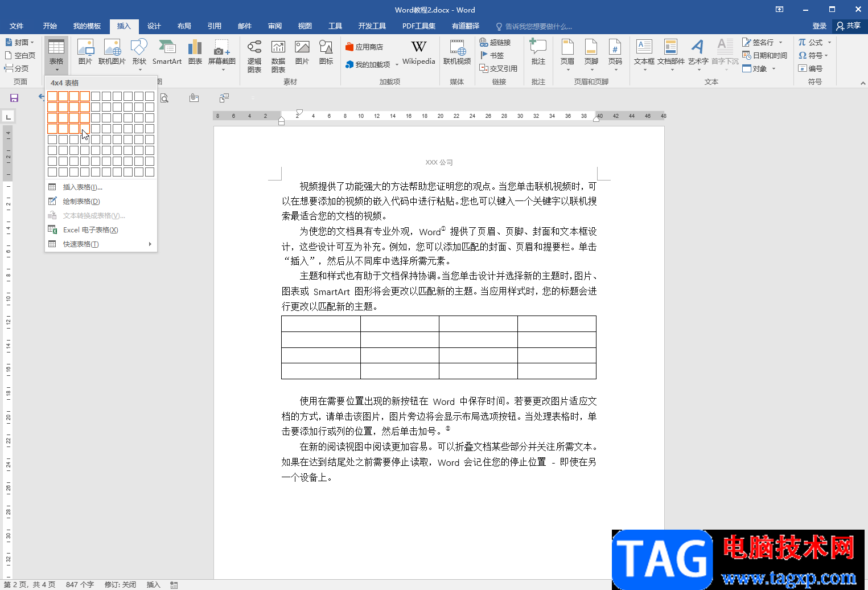This screenshot has width=868, height=590.
Task: Click 交叉引用 cross-reference
Action: (499, 68)
